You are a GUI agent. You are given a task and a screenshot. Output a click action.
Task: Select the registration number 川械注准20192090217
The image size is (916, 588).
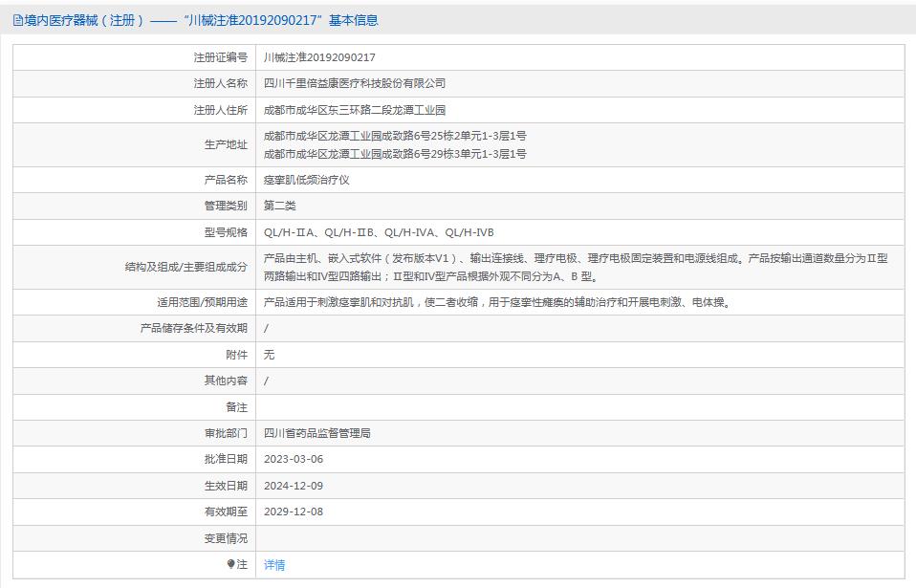coord(317,57)
